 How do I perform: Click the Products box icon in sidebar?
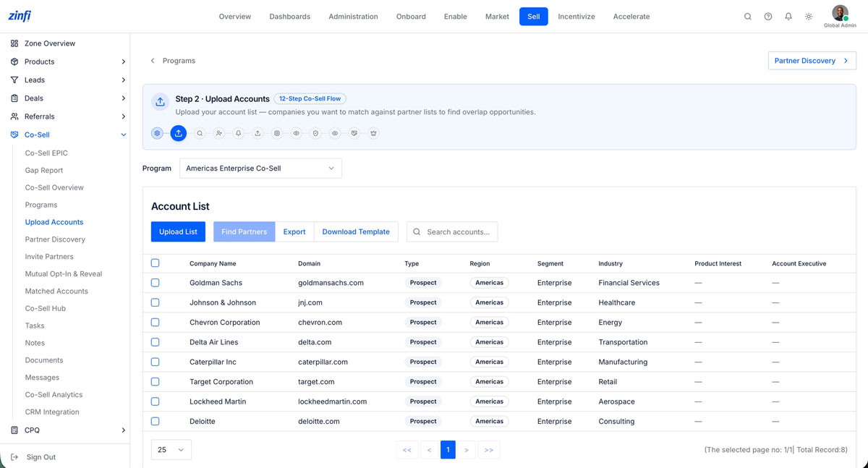14,61
